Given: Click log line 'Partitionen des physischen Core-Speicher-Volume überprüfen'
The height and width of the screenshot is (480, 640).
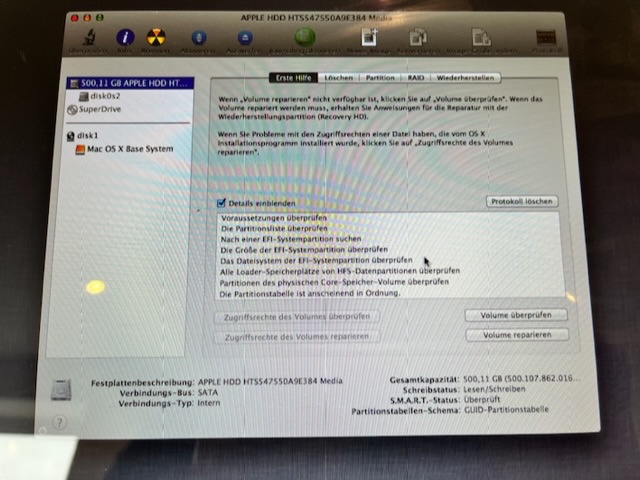Looking at the screenshot, I should [x=334, y=282].
